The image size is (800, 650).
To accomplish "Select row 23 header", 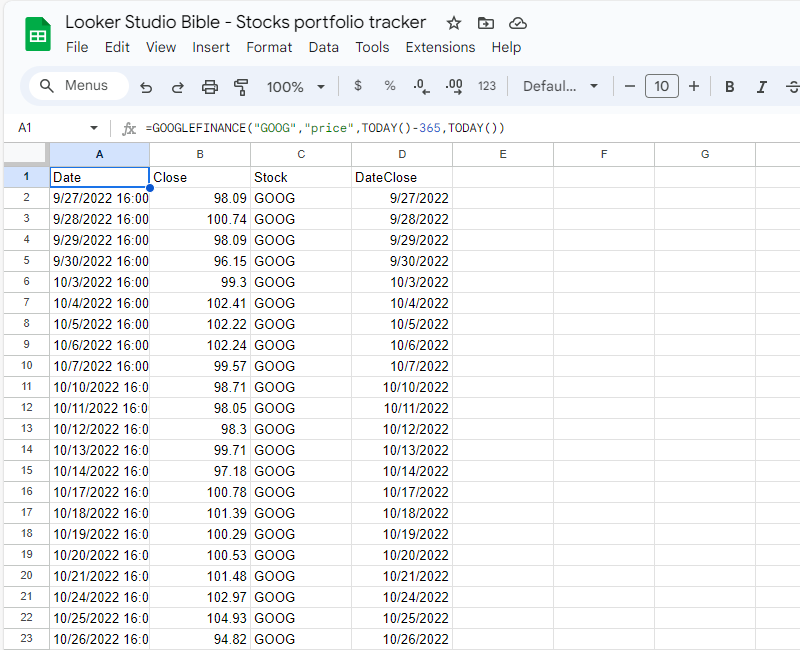I will click(x=27, y=639).
